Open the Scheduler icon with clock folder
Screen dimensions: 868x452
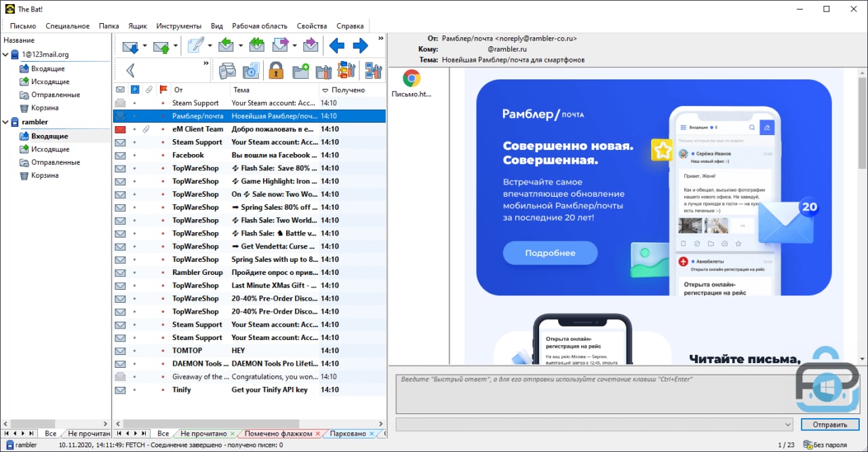[251, 70]
